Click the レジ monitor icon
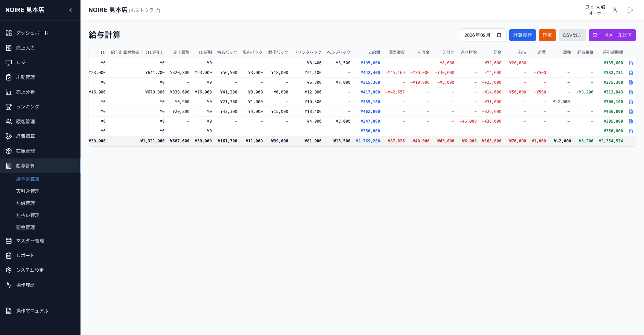The image size is (644, 335). coord(9,63)
